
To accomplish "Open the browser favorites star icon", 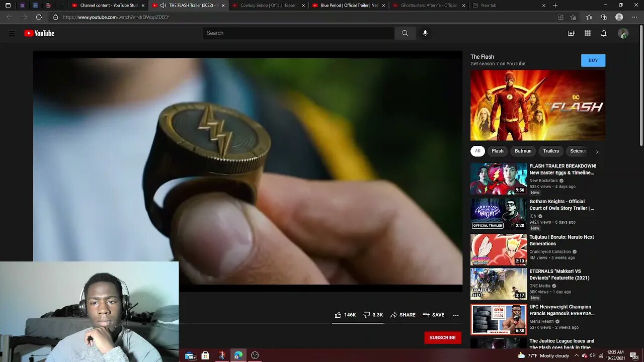I will click(x=589, y=17).
